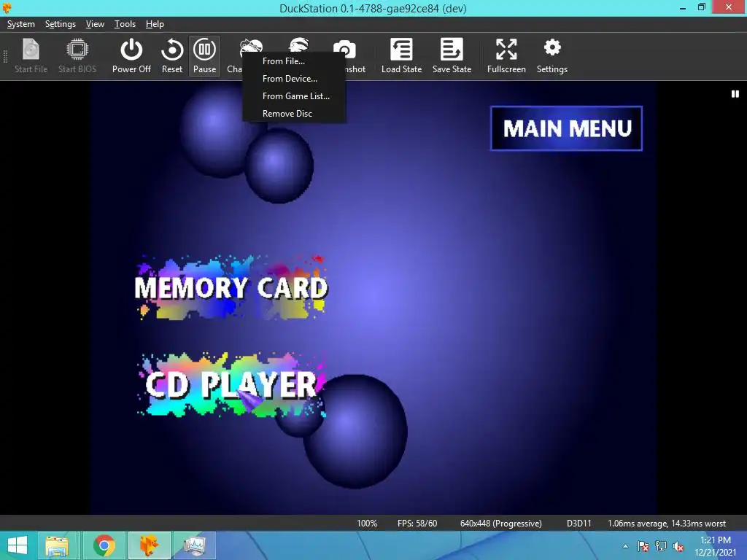
Task: Choose From File... in disc menu
Action: [x=294, y=61]
